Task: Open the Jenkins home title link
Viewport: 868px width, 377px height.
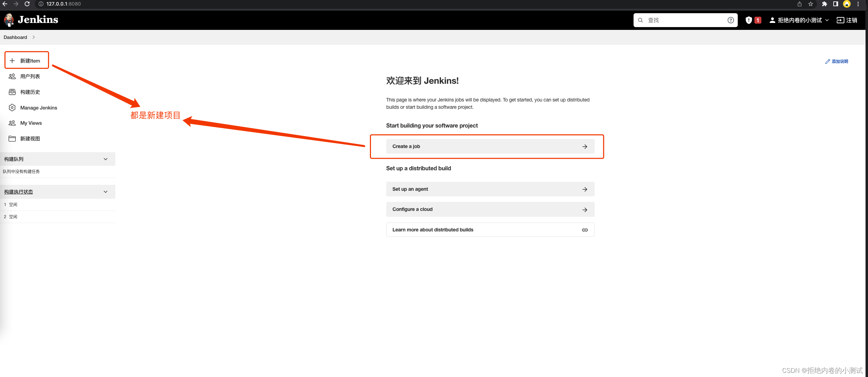Action: (38, 19)
